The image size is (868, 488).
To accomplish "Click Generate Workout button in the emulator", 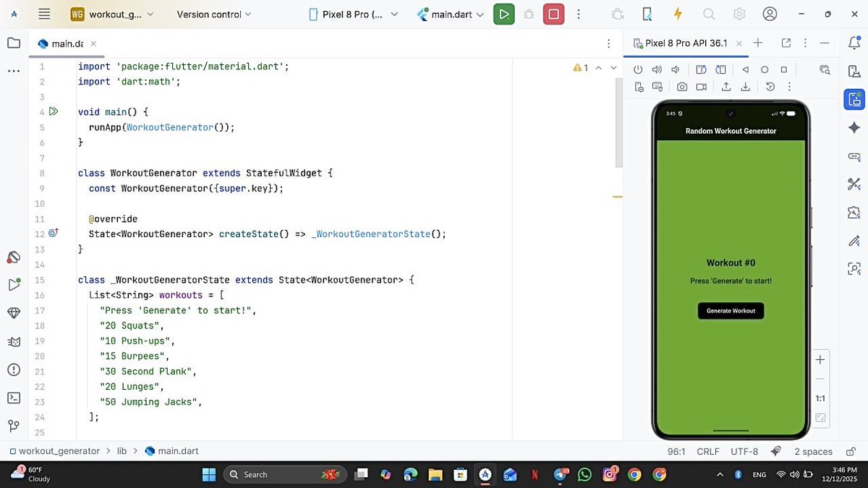I will tap(731, 311).
